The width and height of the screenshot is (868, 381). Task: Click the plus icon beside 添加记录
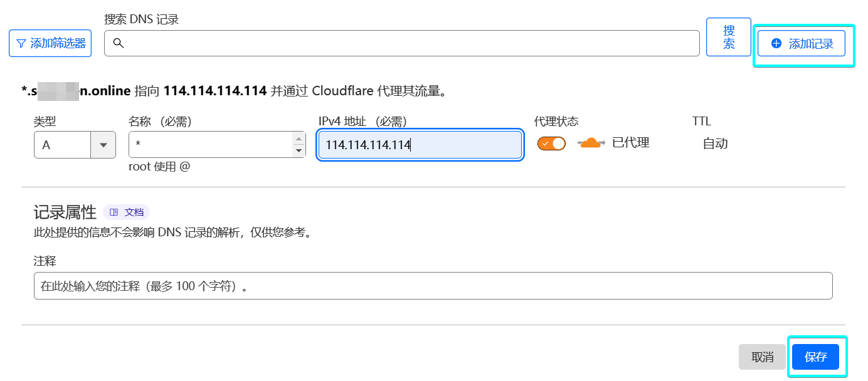(x=776, y=43)
